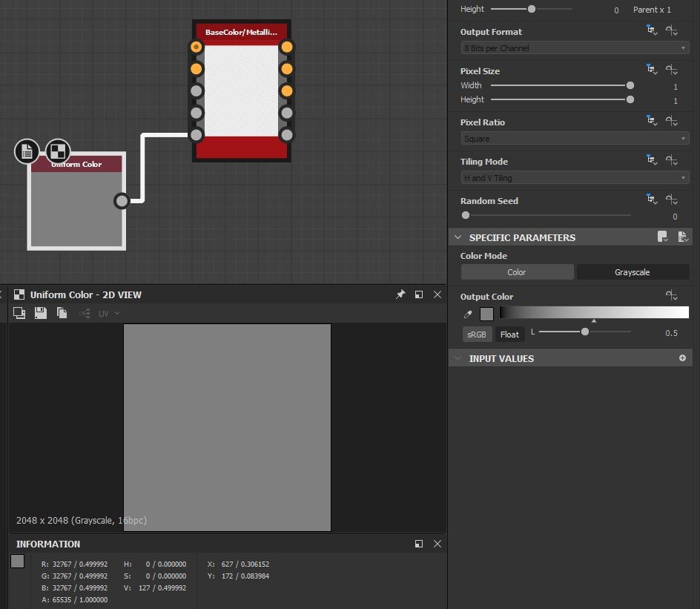The width and height of the screenshot is (700, 609).
Task: Open the Output Format dropdown
Action: point(575,48)
